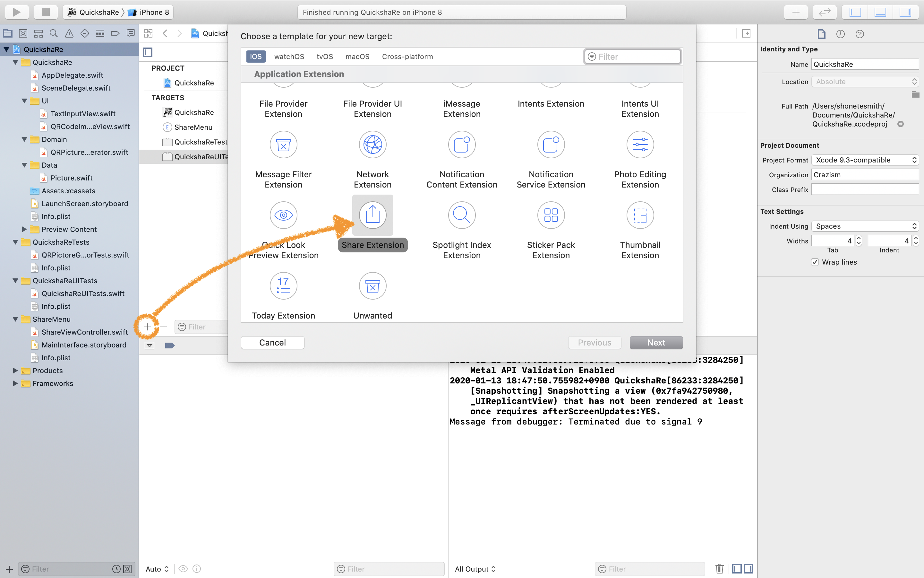924x578 pixels.
Task: Add a target with the plus button
Action: click(147, 327)
